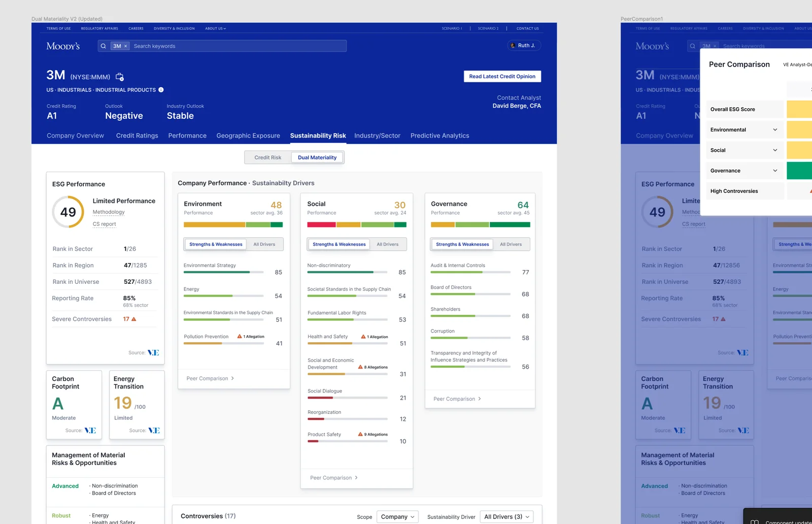812x524 pixels.
Task: Open the CS report link
Action: (x=104, y=224)
